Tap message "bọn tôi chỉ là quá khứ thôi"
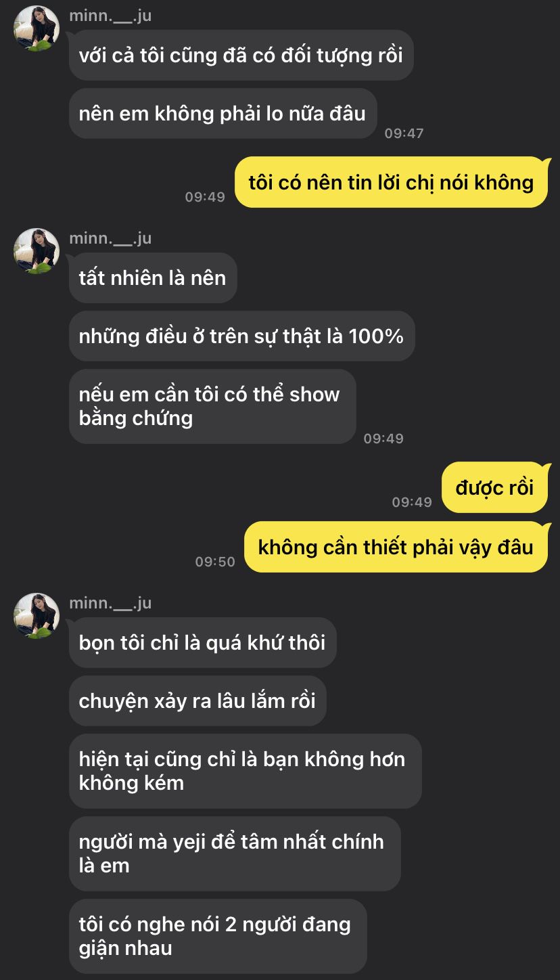Image resolution: width=560 pixels, height=980 pixels. point(202,642)
